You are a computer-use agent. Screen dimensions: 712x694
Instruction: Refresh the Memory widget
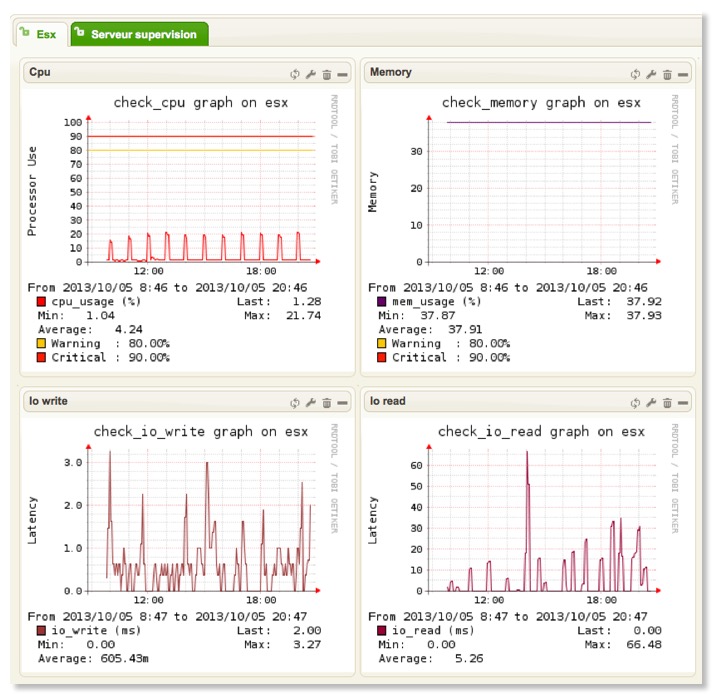tap(635, 74)
